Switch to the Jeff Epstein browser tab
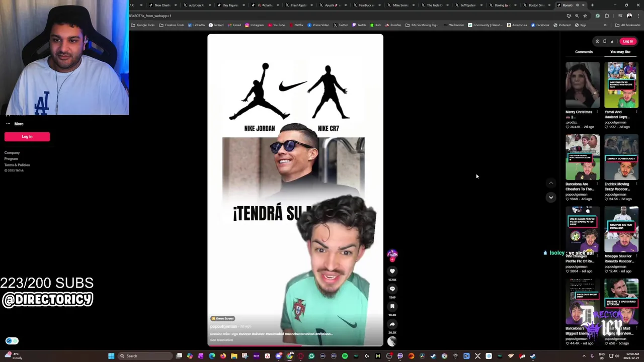644x362 pixels. (468, 5)
